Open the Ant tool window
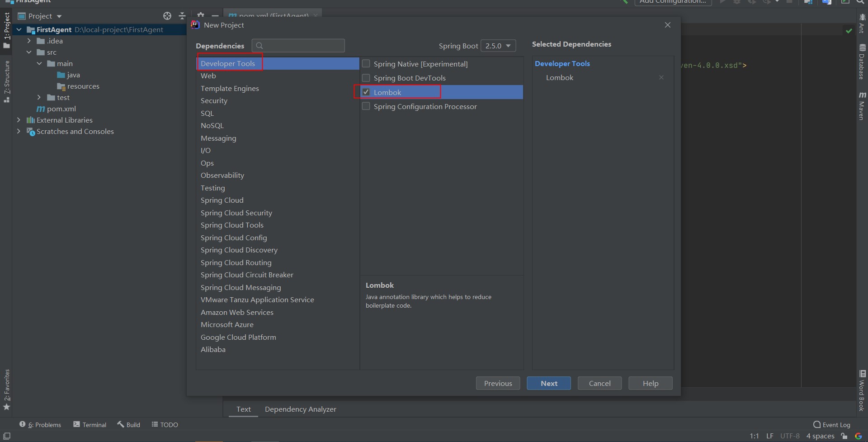The height and width of the screenshot is (442, 868). [862, 24]
